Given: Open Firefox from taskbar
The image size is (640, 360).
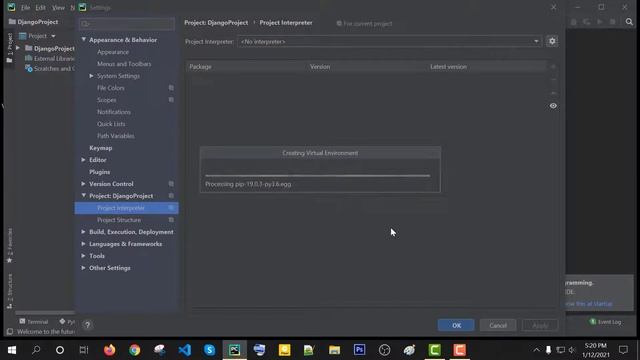Looking at the screenshot, I should 109,350.
